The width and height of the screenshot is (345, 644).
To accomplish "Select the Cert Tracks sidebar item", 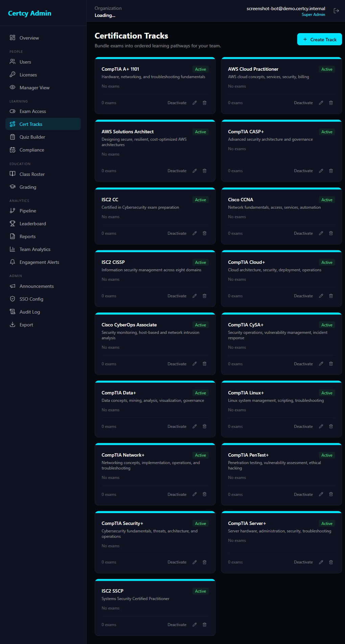I will point(43,124).
